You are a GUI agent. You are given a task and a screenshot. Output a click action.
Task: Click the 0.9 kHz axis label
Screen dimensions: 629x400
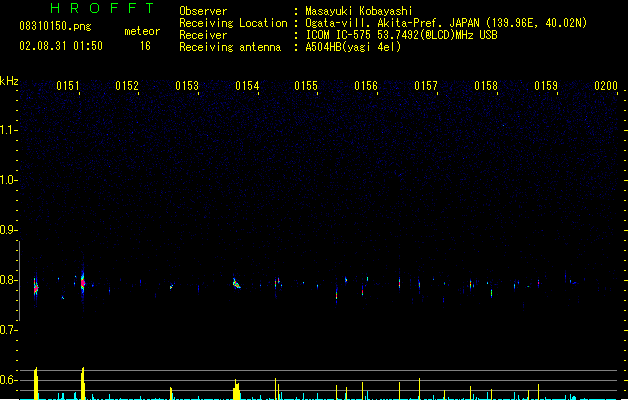pyautogui.click(x=8, y=230)
